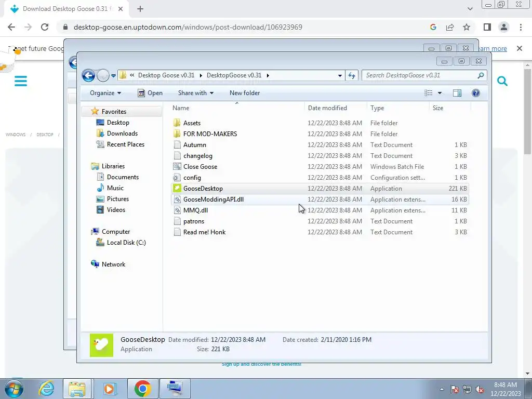532x399 pixels.
Task: Open the address bar history dropdown
Action: click(340, 76)
